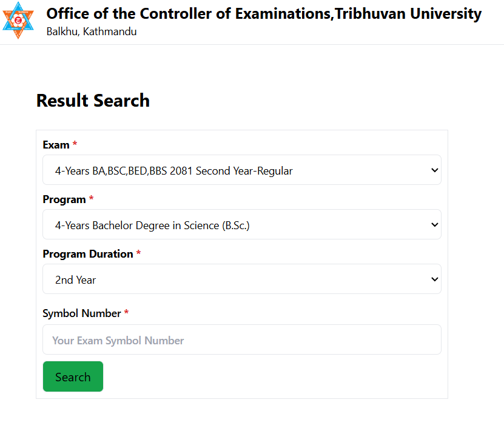504x431 pixels.
Task: Click the Tribhuvan University logo
Action: tap(18, 20)
